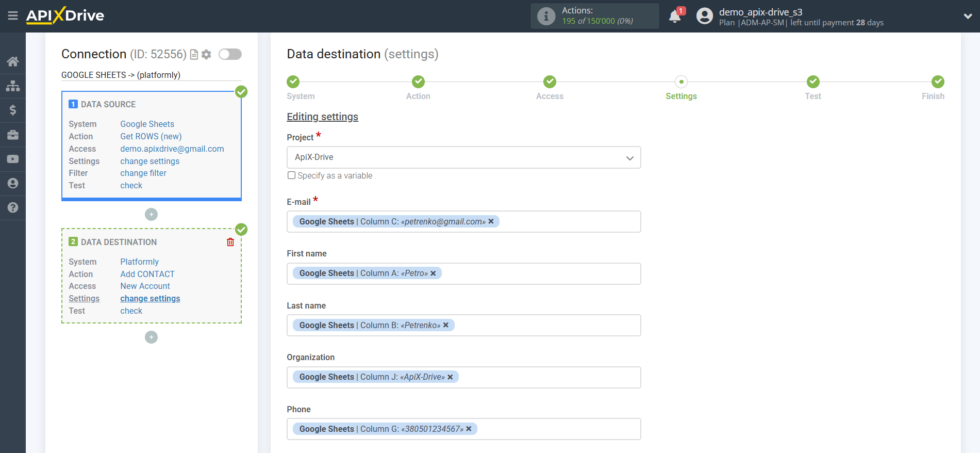Click the Editing settings heading
This screenshot has width=980, height=453.
[x=323, y=117]
